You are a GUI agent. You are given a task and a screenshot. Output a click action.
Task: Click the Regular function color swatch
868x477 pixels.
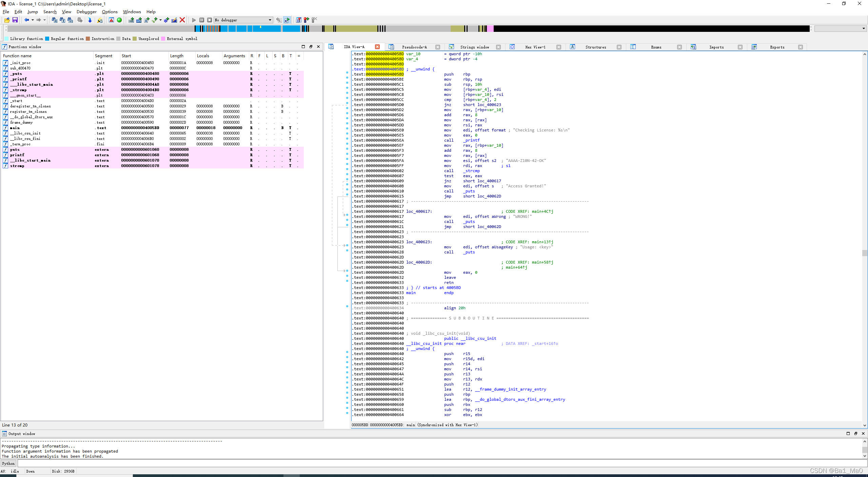tap(47, 39)
